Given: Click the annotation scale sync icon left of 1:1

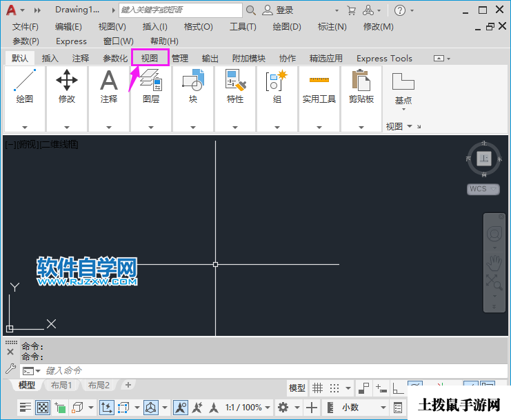Looking at the screenshot, I should point(214,408).
